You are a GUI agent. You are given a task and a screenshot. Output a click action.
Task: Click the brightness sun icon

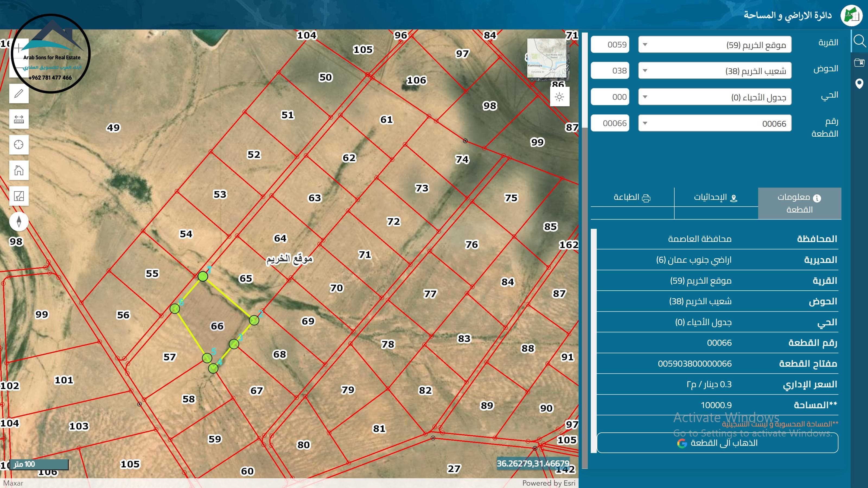[559, 97]
